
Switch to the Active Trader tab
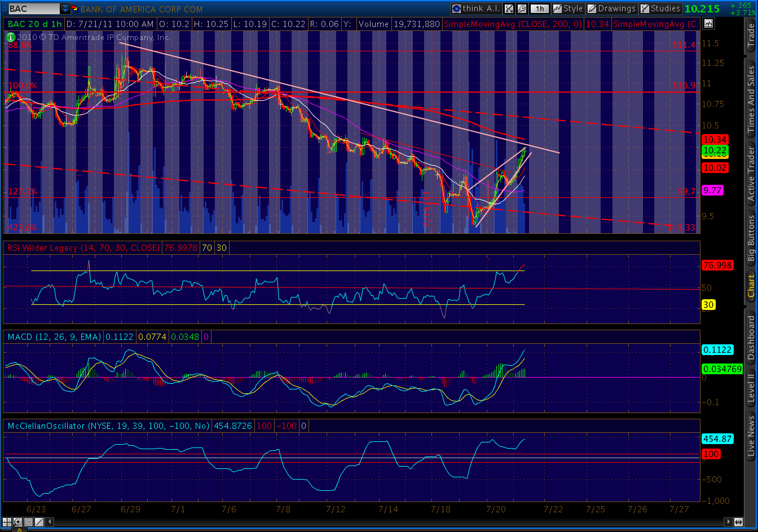click(x=751, y=174)
